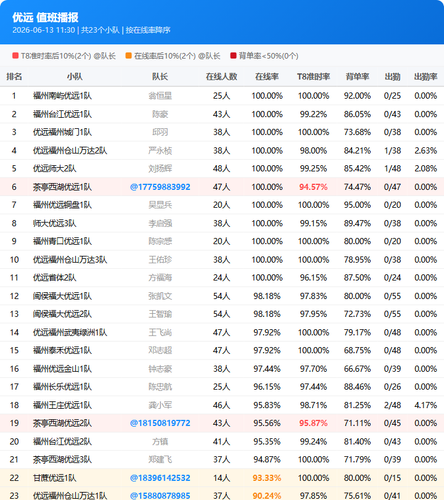Click 背单率 value 95.00%
This screenshot has height=500, width=444.
pyautogui.click(x=357, y=205)
